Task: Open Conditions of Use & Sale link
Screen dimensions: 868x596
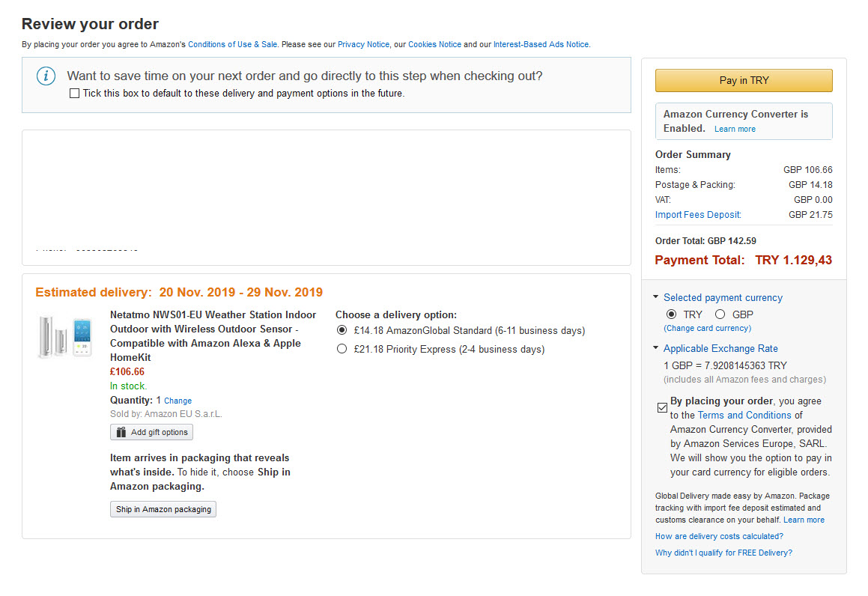Action: pyautogui.click(x=232, y=44)
